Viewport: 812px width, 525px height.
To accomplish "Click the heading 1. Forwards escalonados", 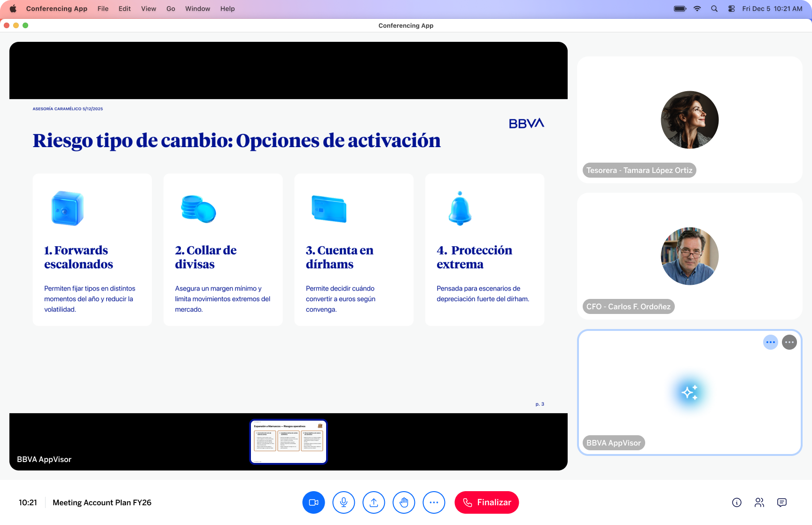I will (x=78, y=257).
